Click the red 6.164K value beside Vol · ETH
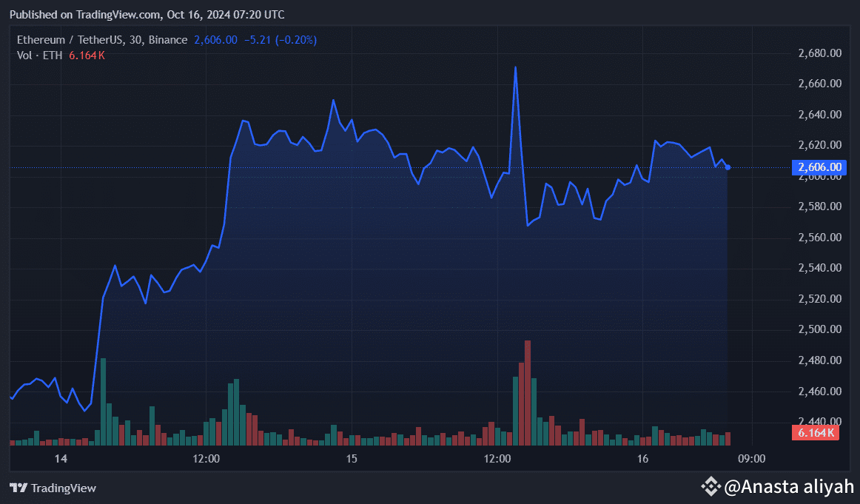The height and width of the screenshot is (504, 860). (x=87, y=55)
